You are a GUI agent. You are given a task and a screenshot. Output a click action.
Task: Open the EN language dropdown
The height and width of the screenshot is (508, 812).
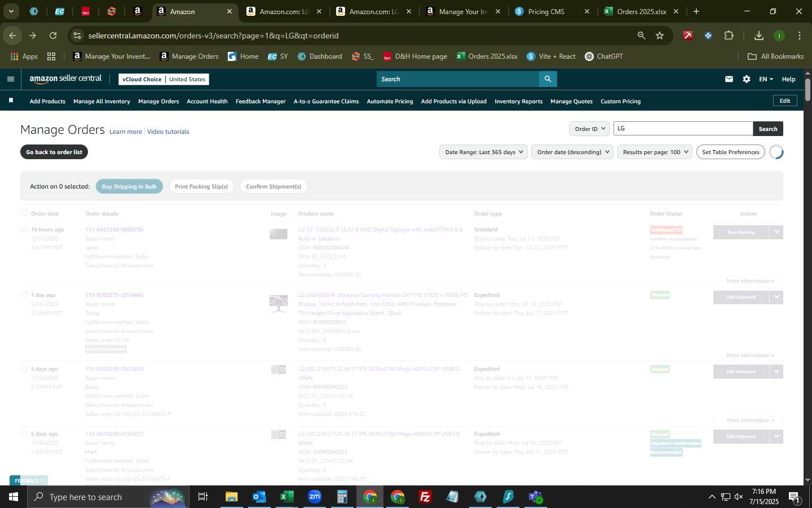tap(766, 79)
